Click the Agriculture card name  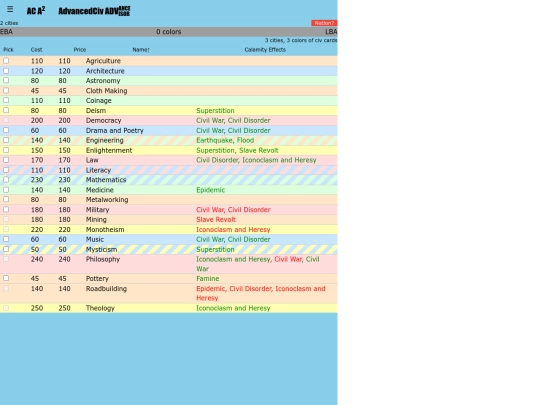click(103, 61)
